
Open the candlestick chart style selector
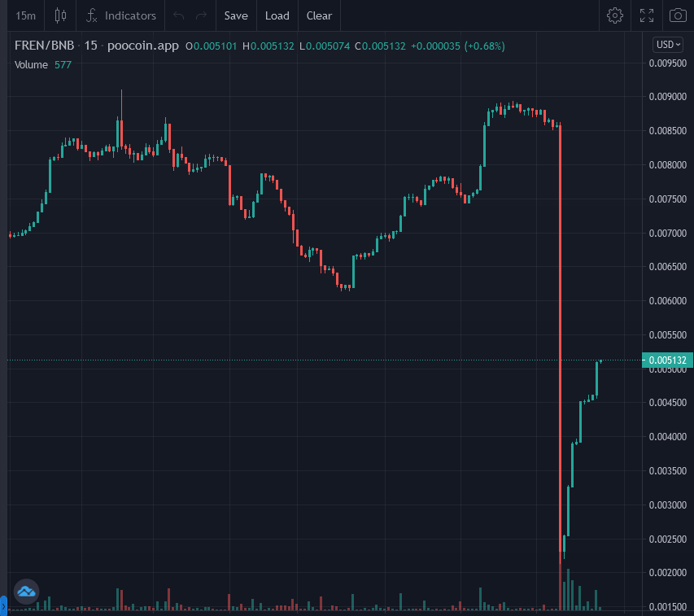tap(60, 16)
